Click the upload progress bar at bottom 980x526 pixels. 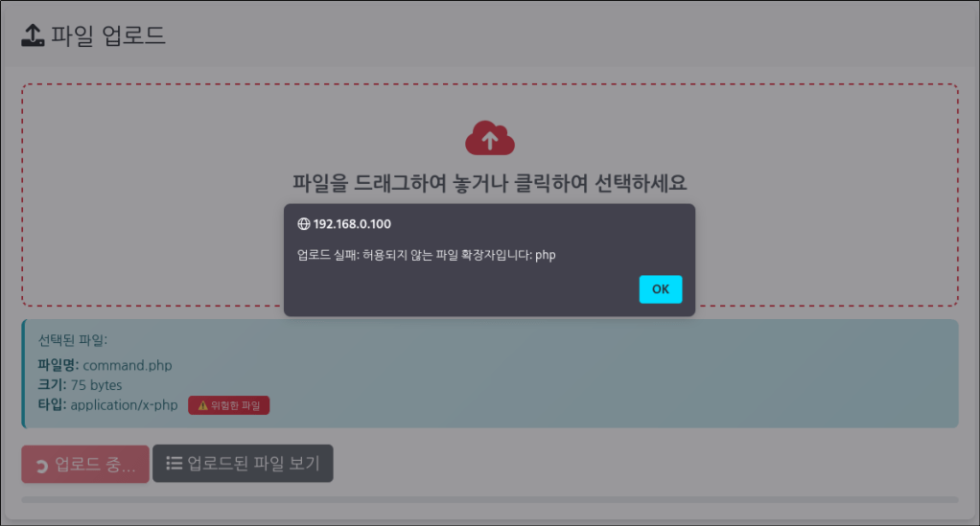[489, 499]
